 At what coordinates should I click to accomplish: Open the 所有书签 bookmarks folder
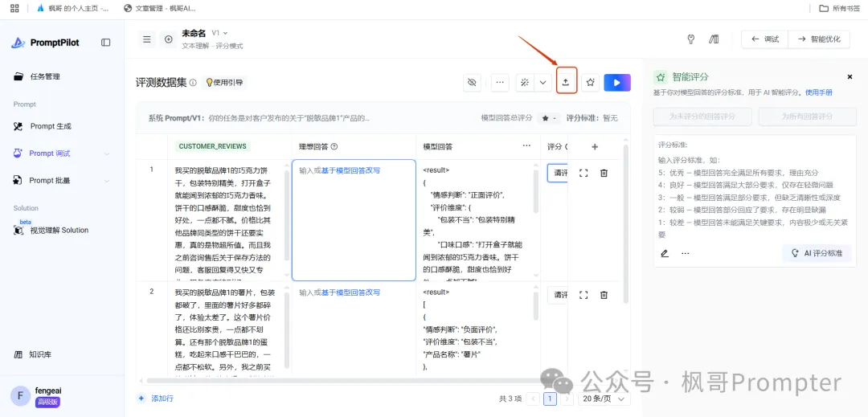click(x=841, y=8)
